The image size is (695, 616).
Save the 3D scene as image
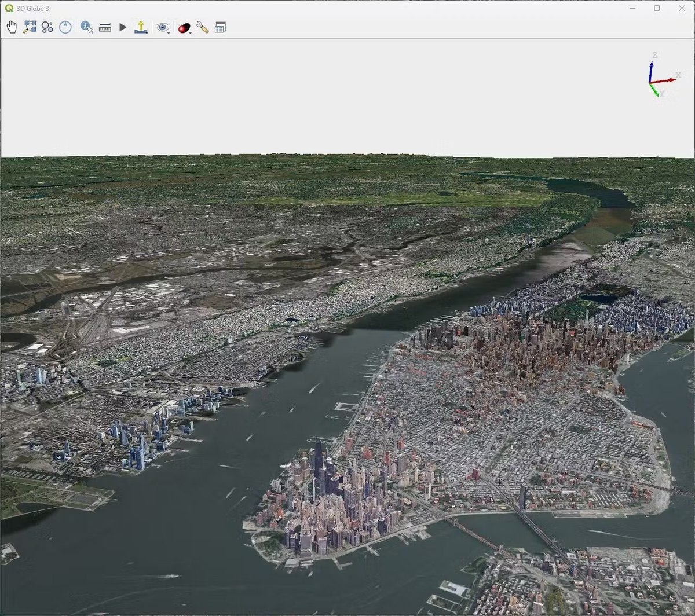click(141, 26)
